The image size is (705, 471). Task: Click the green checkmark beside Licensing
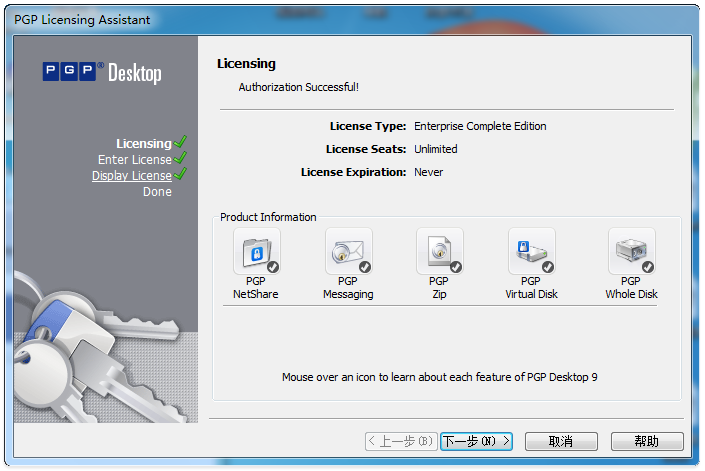point(180,142)
